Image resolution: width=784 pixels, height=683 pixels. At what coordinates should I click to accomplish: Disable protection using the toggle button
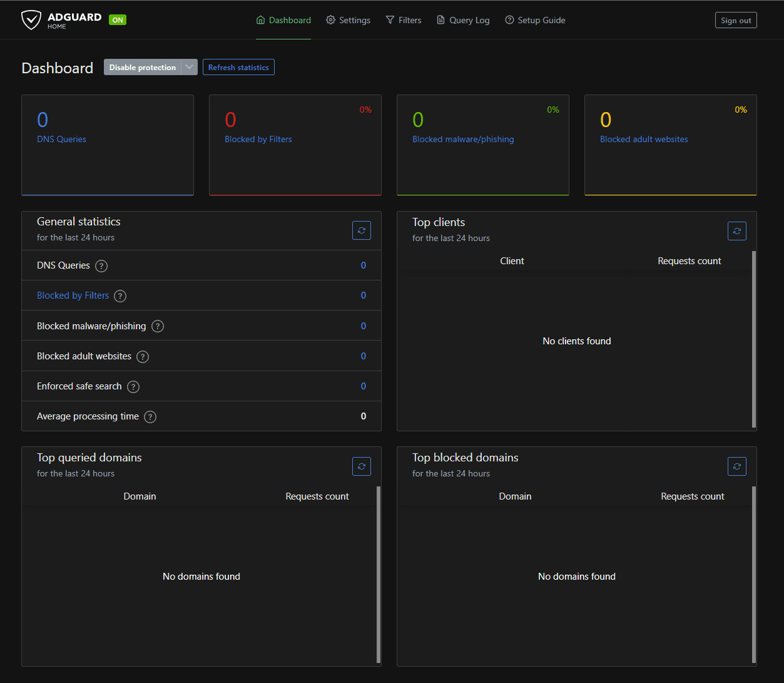click(x=143, y=68)
